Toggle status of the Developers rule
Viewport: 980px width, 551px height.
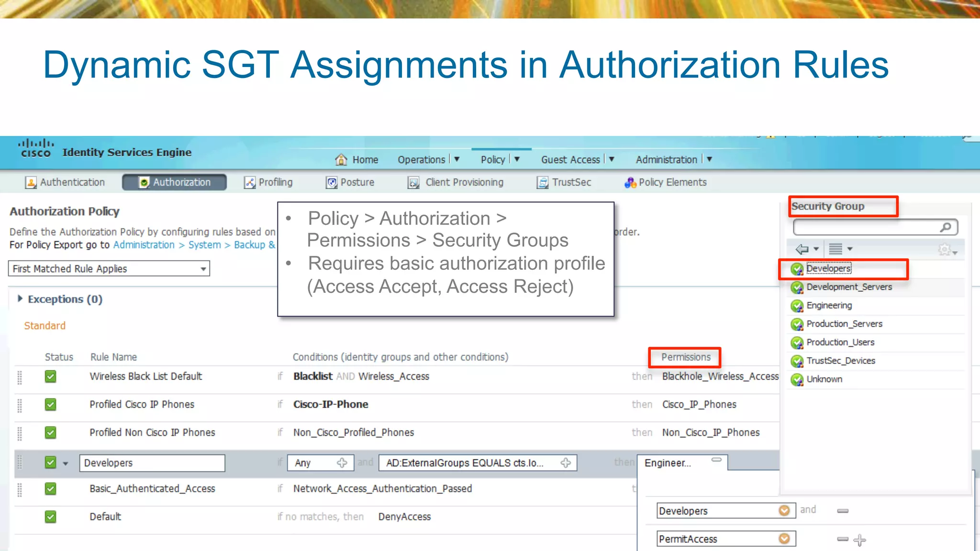50,463
